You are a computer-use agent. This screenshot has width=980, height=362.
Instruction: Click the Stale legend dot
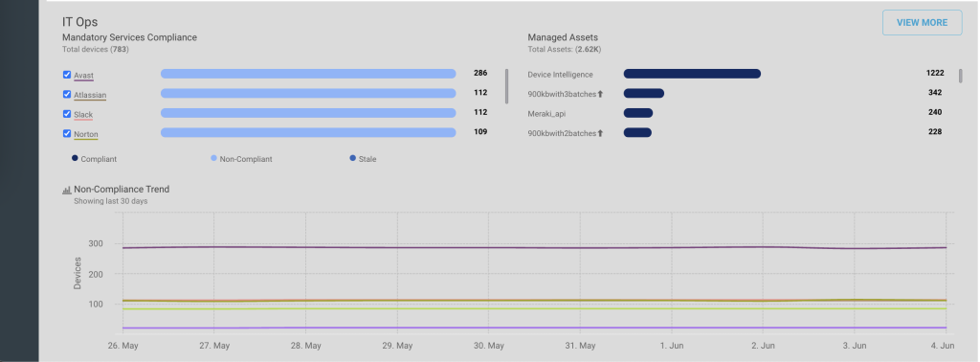[x=352, y=158]
